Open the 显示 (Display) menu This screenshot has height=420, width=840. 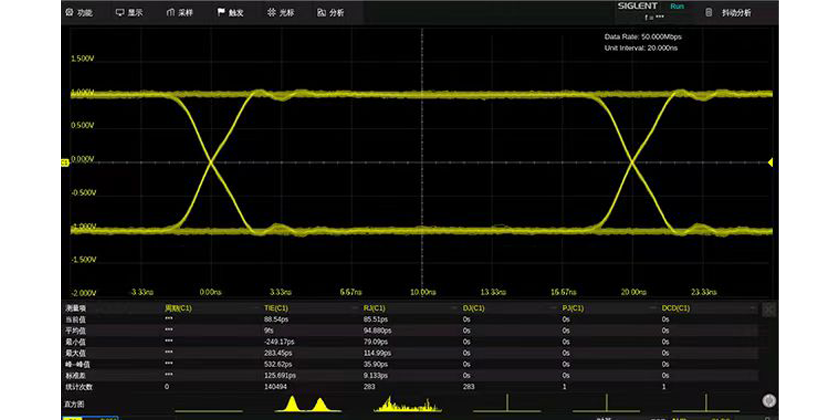129,13
